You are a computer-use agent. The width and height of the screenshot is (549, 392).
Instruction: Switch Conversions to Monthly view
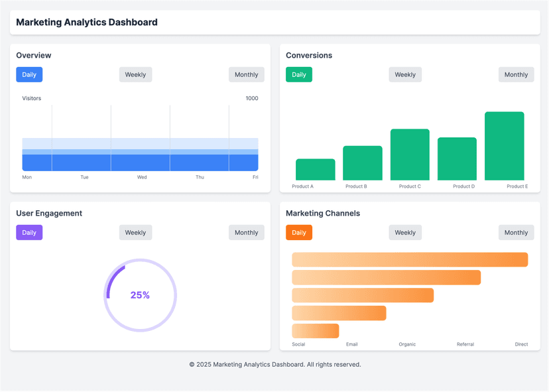[516, 74]
